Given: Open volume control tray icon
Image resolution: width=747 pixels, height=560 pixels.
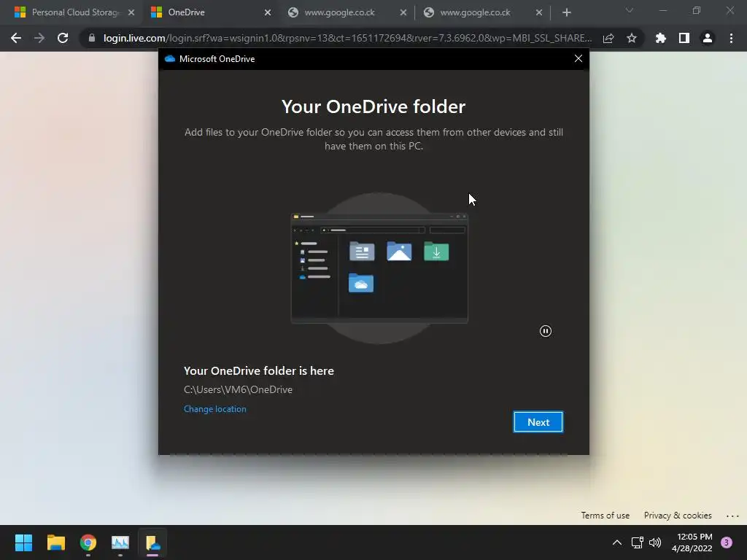Looking at the screenshot, I should (655, 542).
